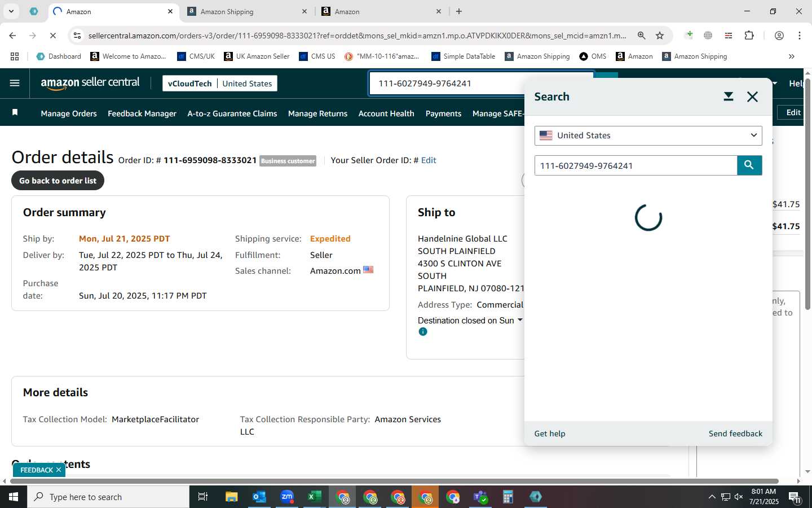
Task: Open a new browser tab
Action: click(459, 11)
